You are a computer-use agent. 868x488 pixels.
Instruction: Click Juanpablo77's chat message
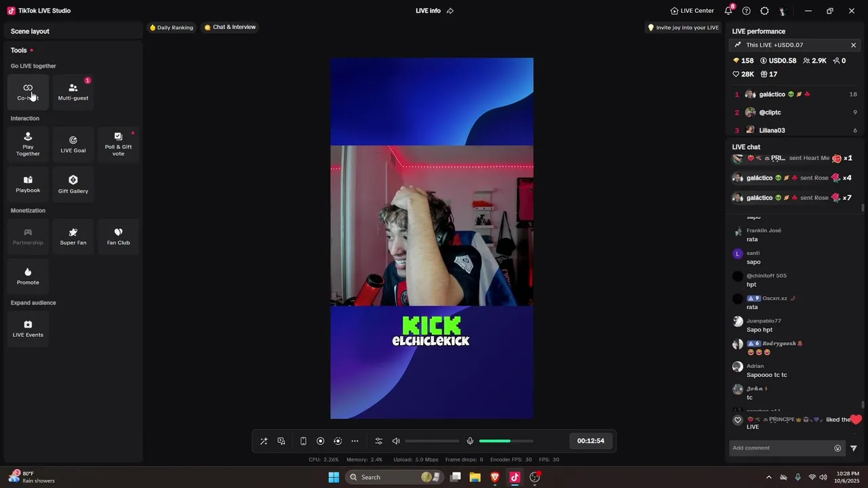tap(795, 325)
